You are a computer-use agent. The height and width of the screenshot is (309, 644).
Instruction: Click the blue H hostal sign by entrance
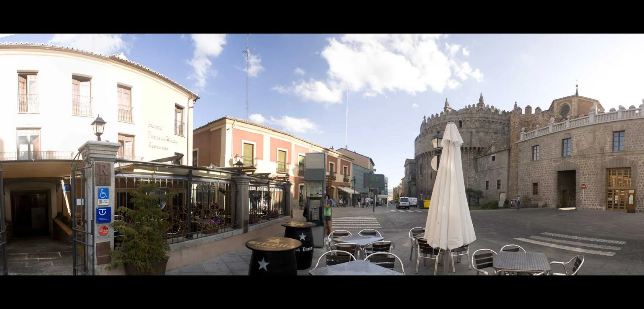[66, 187]
